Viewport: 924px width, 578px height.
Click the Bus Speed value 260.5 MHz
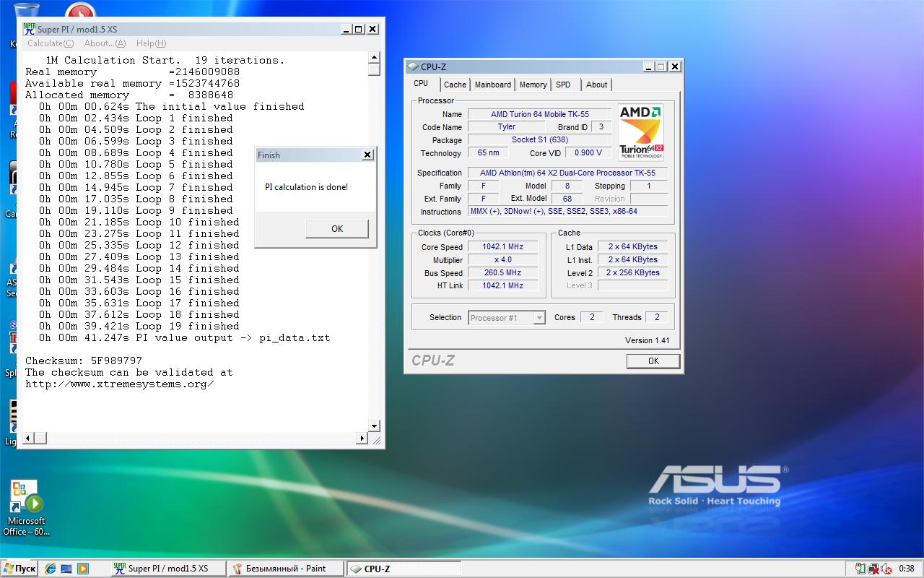502,272
